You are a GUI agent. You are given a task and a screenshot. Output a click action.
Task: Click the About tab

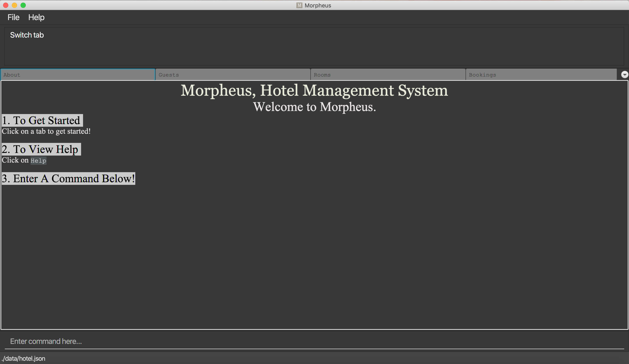pos(78,75)
